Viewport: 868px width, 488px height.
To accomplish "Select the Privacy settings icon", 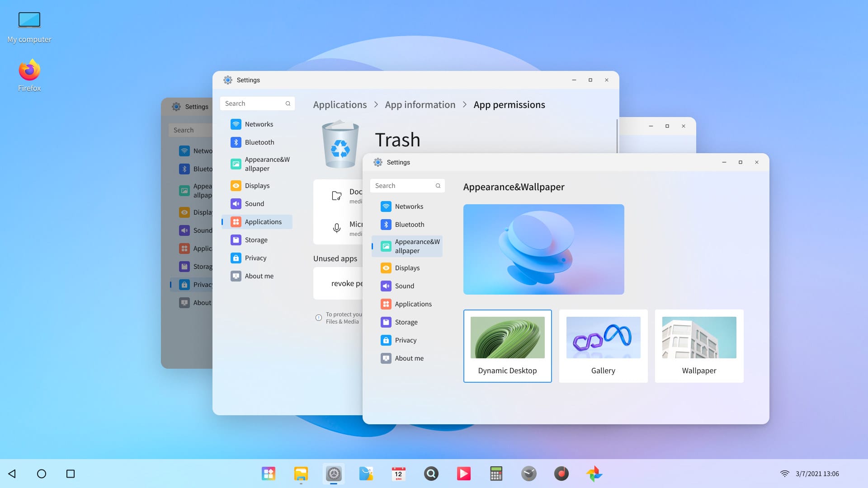I will click(x=386, y=340).
